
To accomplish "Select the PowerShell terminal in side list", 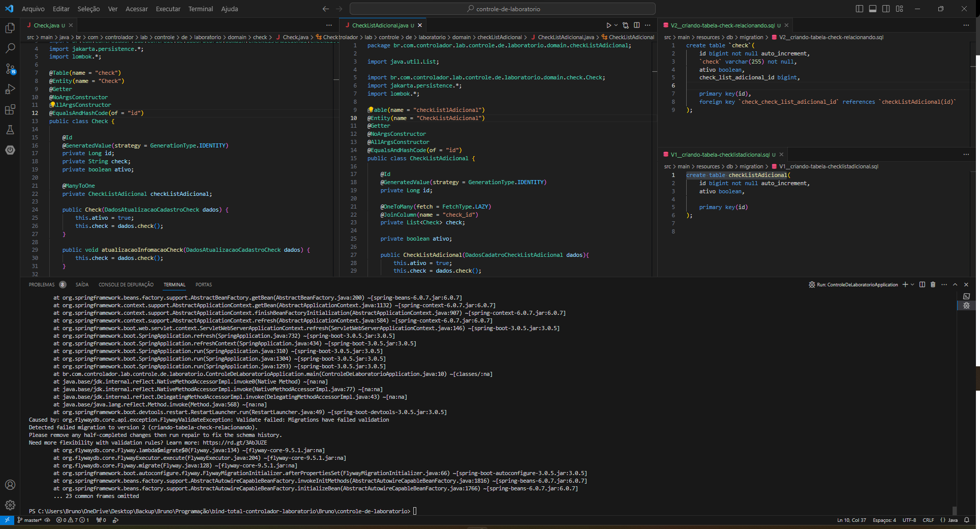I will (x=966, y=296).
